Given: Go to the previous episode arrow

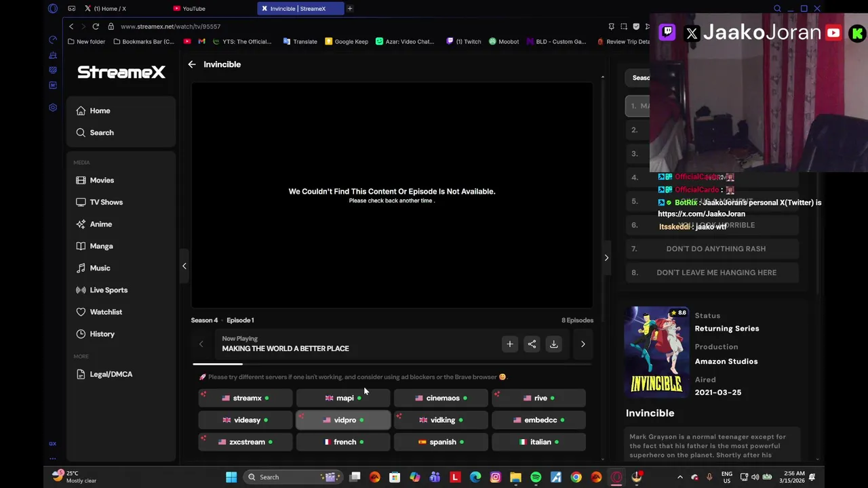Looking at the screenshot, I should pos(201,344).
